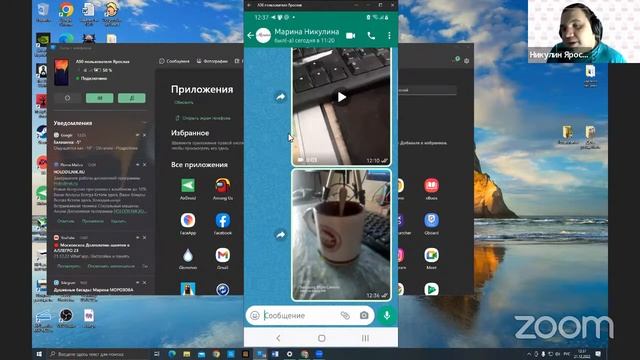Open the HOLODILNIK.RU mail notification
Viewport: 640px width, 360px height.
coord(100,192)
